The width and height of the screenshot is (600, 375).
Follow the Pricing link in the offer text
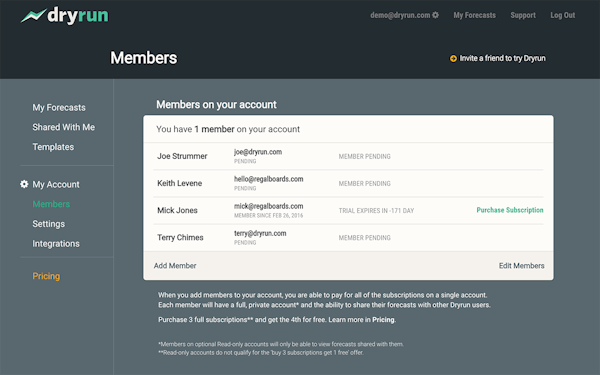tap(383, 320)
